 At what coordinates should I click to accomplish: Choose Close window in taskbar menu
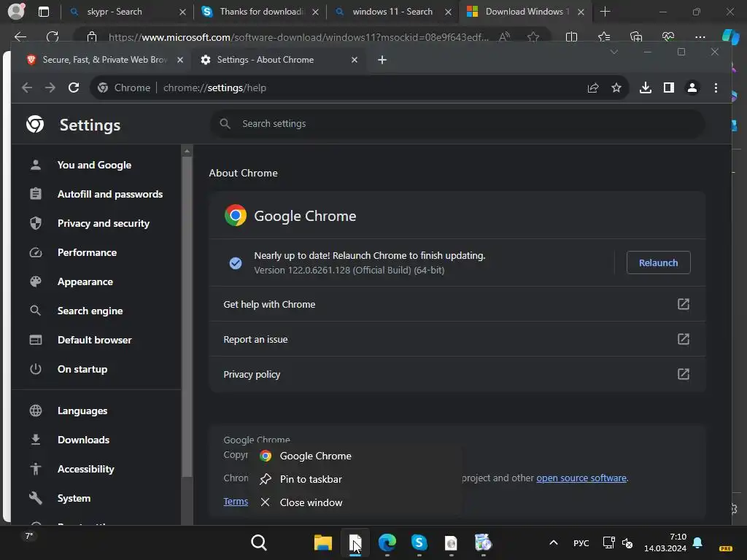(x=311, y=502)
